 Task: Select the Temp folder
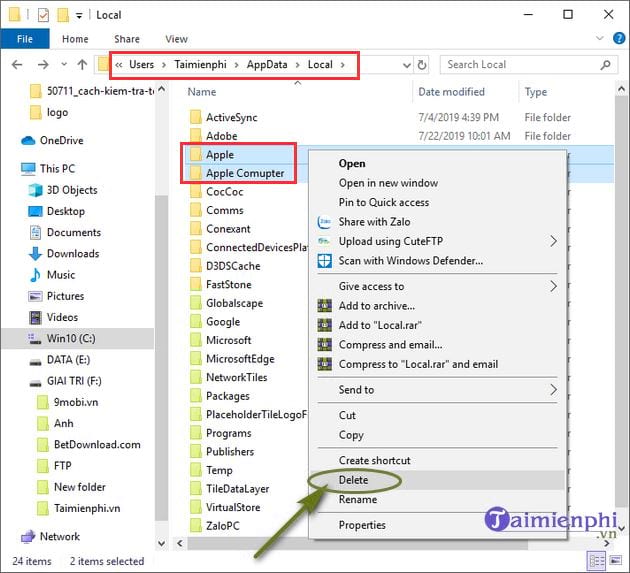click(x=219, y=470)
